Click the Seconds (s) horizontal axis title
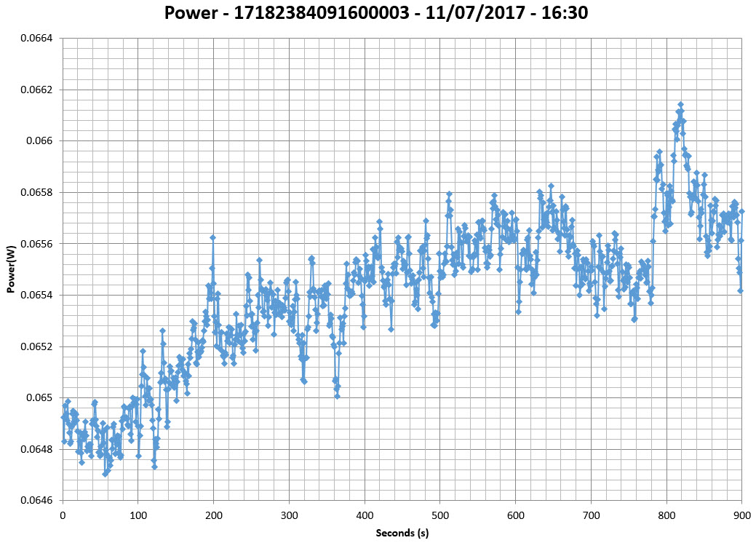Image resolution: width=756 pixels, height=543 pixels. click(x=402, y=533)
